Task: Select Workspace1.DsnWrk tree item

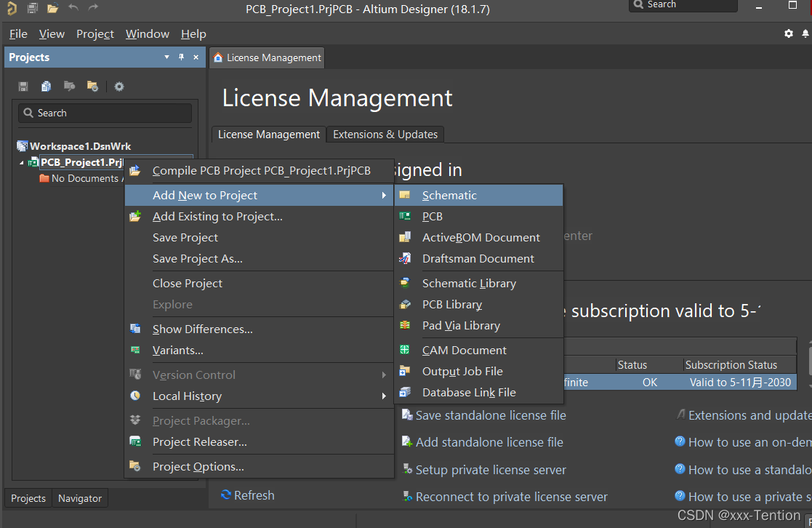Action: (x=74, y=146)
